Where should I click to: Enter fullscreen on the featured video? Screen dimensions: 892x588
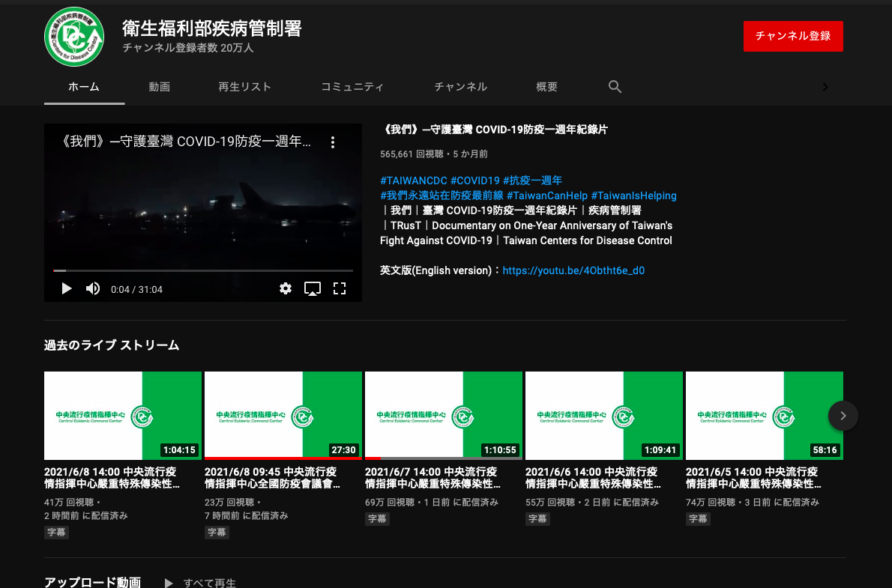[340, 289]
